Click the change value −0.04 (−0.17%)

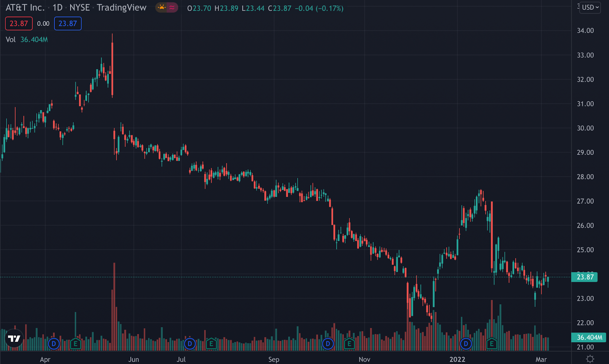319,8
